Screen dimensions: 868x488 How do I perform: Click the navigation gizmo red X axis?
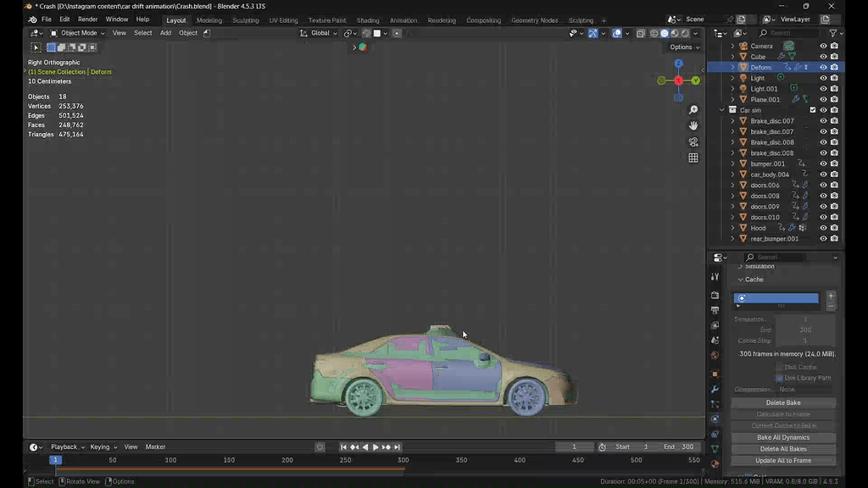tap(678, 80)
